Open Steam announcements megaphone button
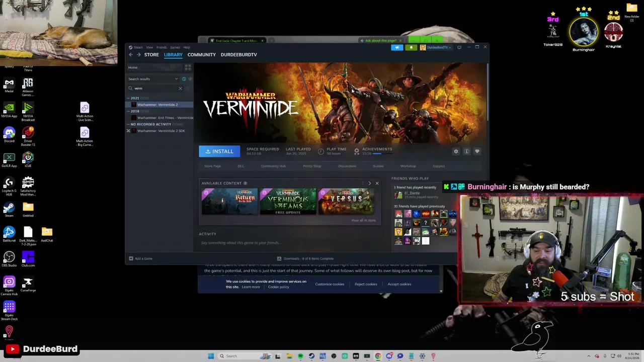 point(397,47)
